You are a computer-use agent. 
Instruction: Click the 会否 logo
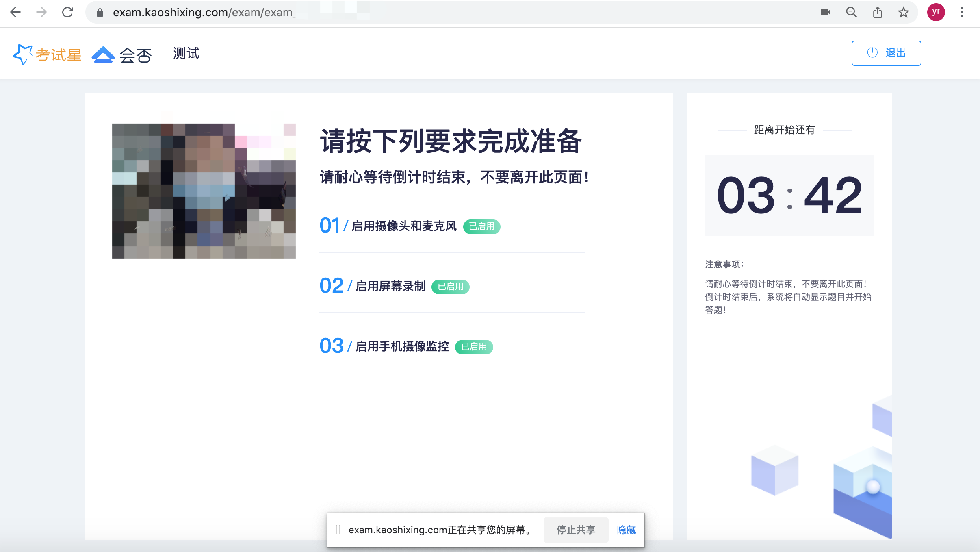point(122,54)
